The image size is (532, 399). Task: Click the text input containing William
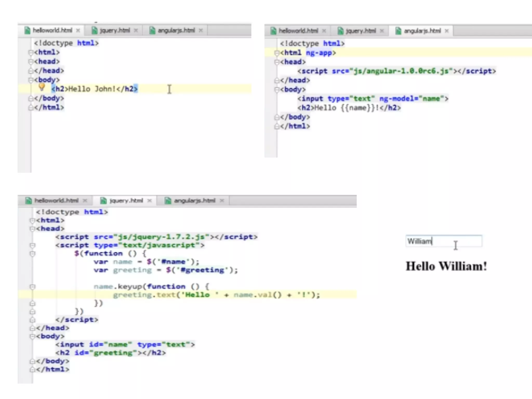click(444, 241)
